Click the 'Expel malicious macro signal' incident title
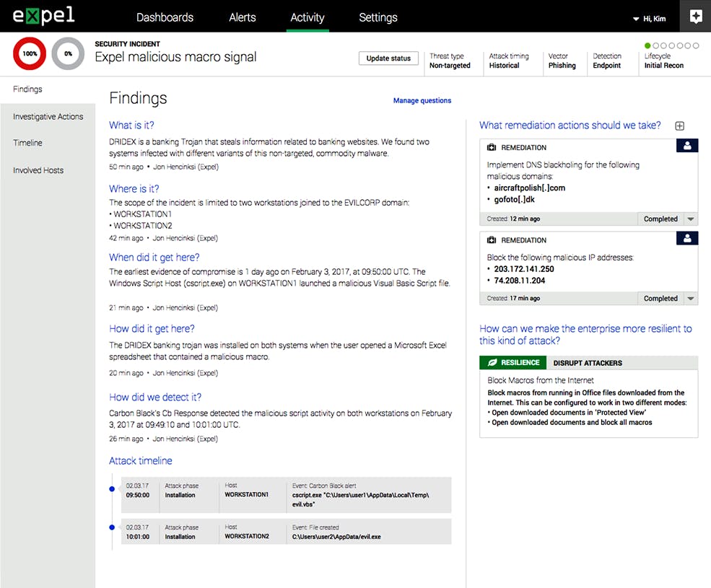711x588 pixels. tap(175, 57)
